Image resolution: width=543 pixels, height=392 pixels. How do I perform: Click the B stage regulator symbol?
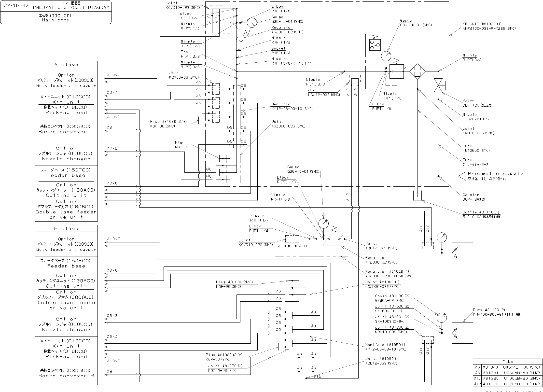334,239
